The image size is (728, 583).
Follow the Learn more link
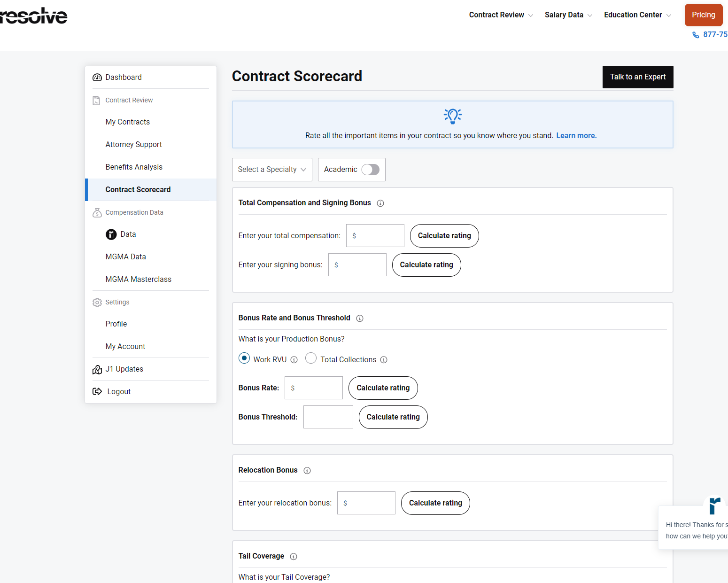coord(576,136)
